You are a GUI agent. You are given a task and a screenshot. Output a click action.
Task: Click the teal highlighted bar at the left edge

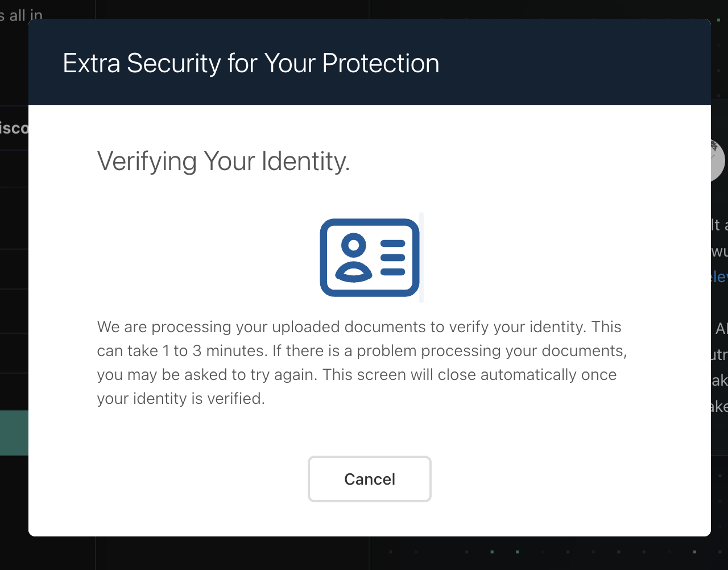tap(14, 432)
